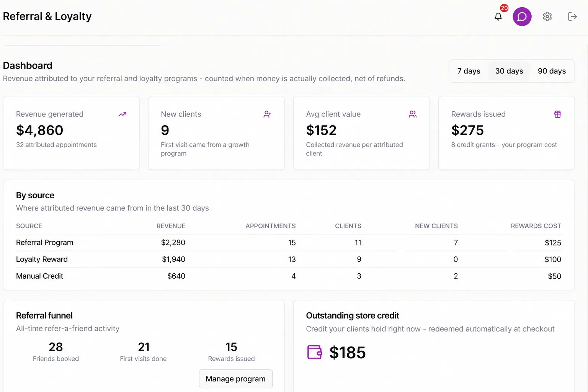The image size is (588, 392).
Task: Click the $2,280 revenue value
Action: (173, 243)
